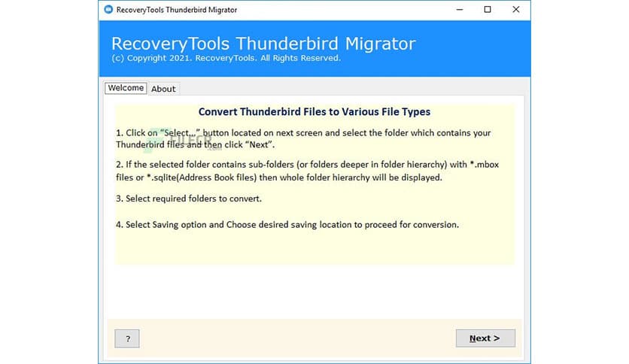Switch to the Welcome tab
The image size is (629, 364).
click(x=126, y=88)
